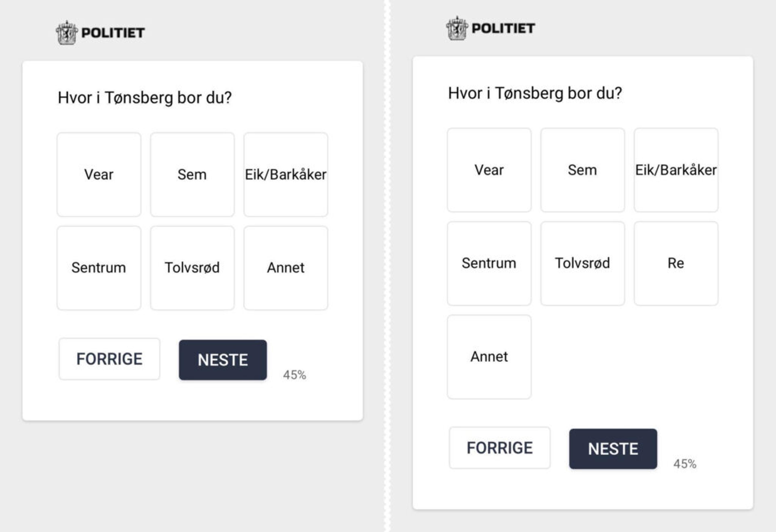Choose Eik/Barkåker in the right form
The image size is (776, 532).
(676, 170)
